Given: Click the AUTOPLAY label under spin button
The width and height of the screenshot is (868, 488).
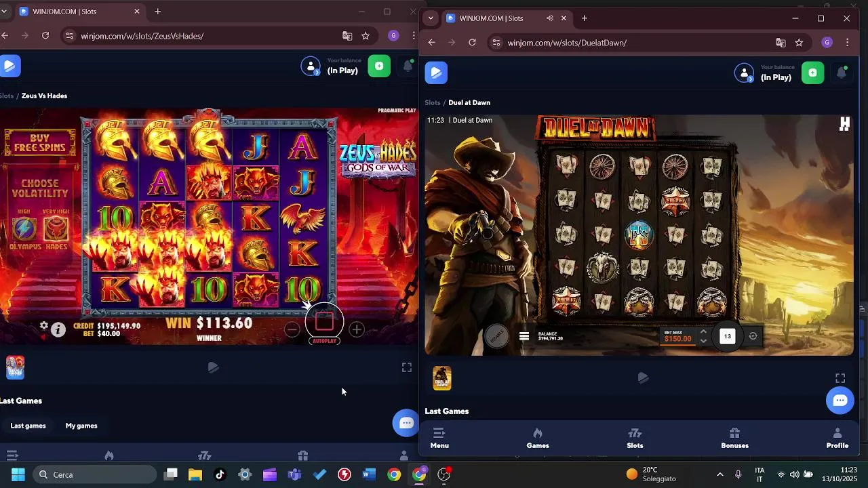Looking at the screenshot, I should tap(324, 341).
